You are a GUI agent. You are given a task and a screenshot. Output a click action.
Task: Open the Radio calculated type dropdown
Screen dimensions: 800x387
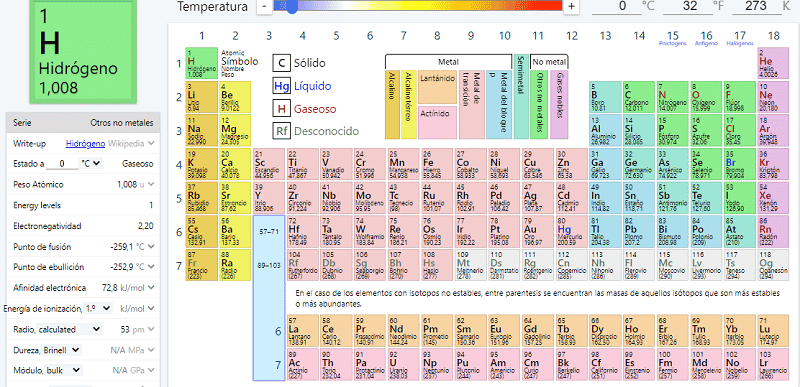pyautogui.click(x=70, y=329)
